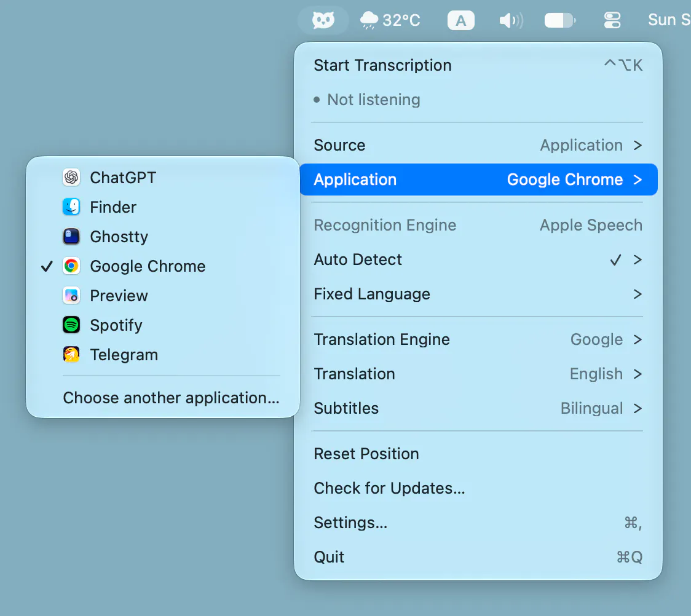Image resolution: width=691 pixels, height=616 pixels.
Task: Choose Reset Position
Action: click(x=478, y=454)
